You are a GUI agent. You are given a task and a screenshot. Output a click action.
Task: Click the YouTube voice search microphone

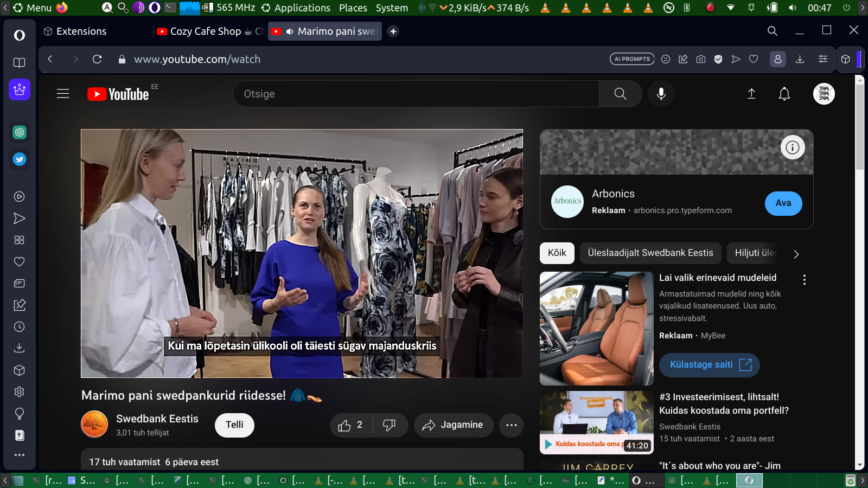click(x=661, y=94)
